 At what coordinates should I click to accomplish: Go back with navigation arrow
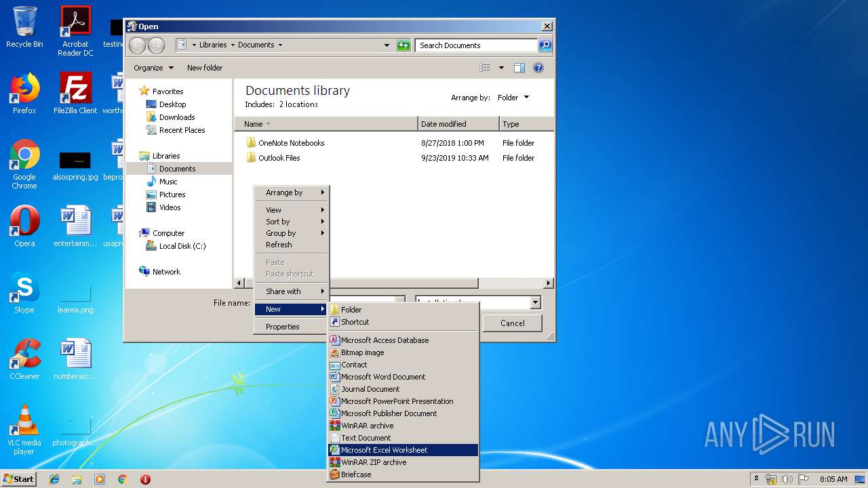click(x=138, y=45)
